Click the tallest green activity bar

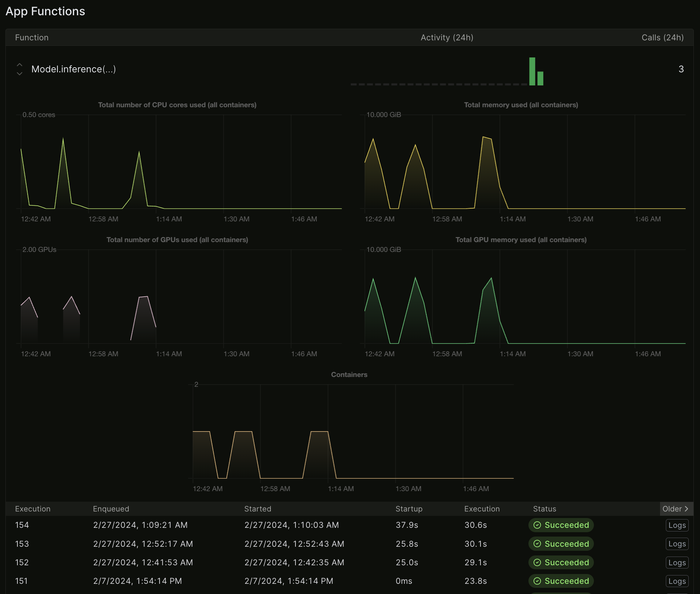[532, 72]
